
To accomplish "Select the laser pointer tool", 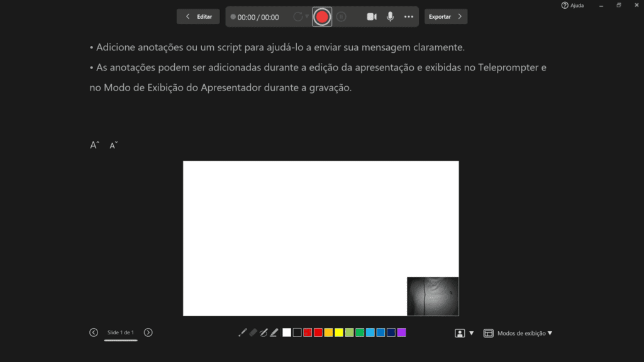I will point(242,332).
